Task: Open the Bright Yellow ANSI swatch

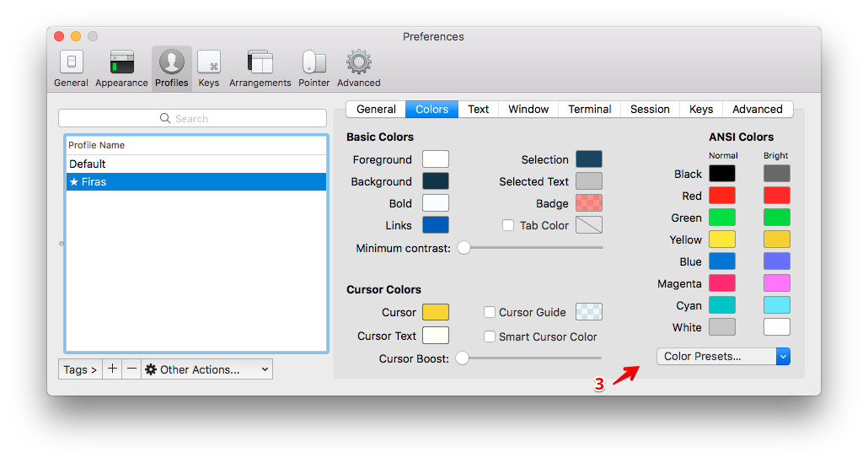Action: [x=777, y=240]
